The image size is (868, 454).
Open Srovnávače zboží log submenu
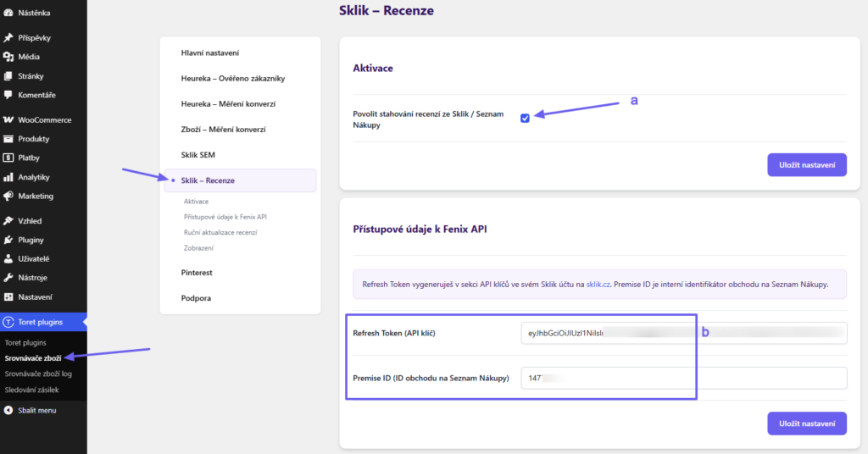pyautogui.click(x=38, y=374)
